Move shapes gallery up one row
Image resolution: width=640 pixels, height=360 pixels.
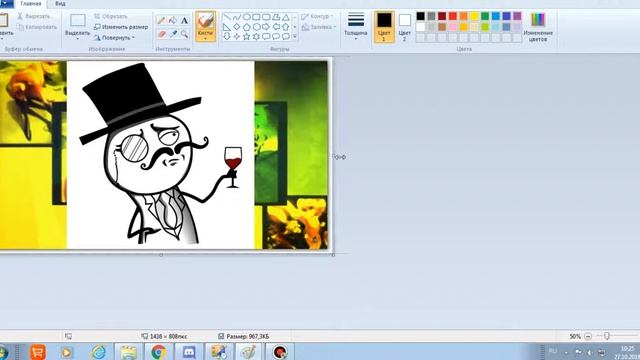295,17
